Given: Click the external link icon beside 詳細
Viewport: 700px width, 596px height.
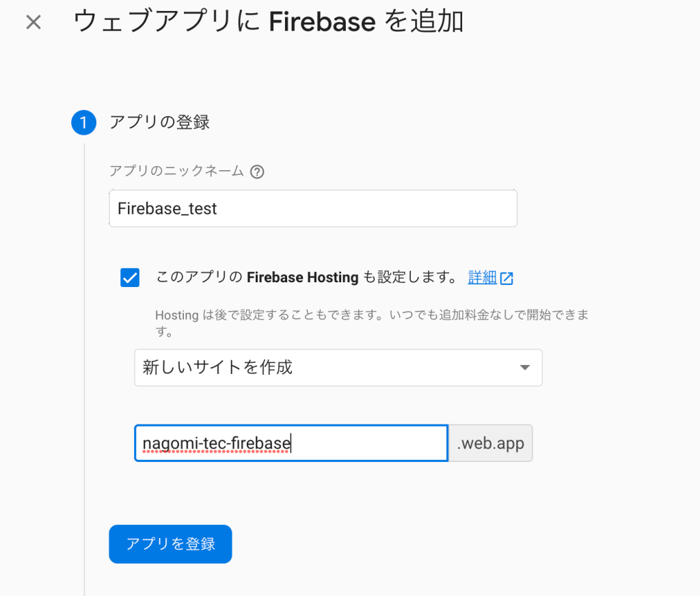Looking at the screenshot, I should coord(507,278).
